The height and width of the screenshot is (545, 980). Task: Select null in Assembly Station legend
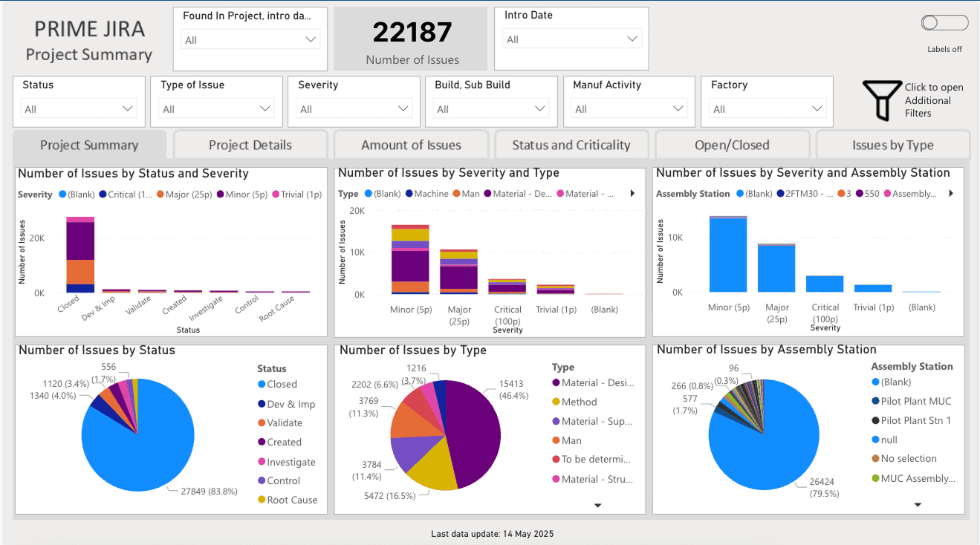tap(884, 440)
